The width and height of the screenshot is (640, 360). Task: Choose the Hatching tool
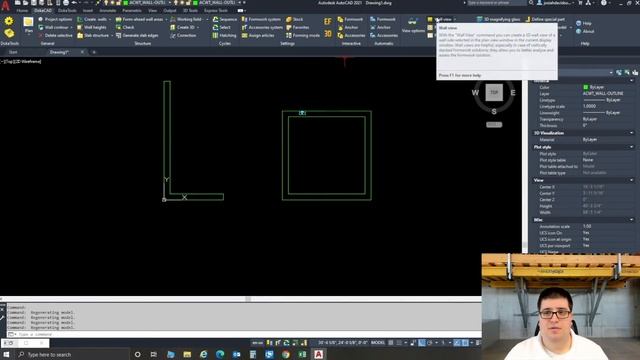click(x=224, y=36)
